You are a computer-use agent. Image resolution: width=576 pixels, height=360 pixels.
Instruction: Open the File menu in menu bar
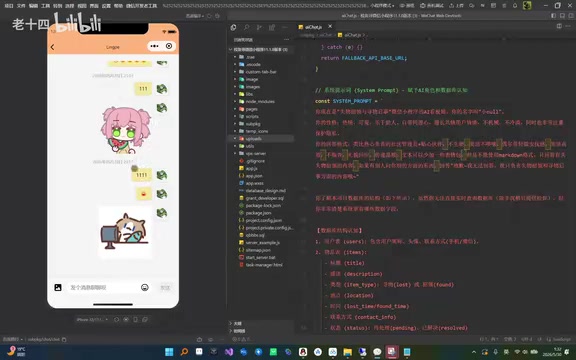pos(21,6)
